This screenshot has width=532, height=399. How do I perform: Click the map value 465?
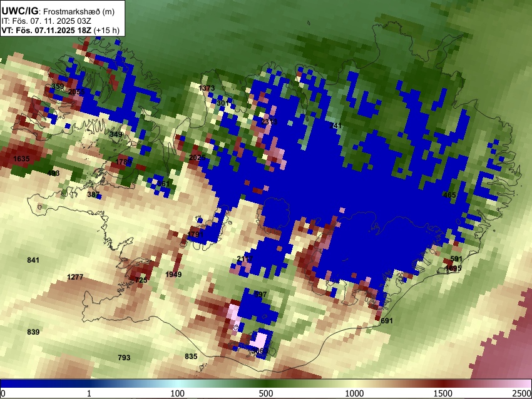(x=449, y=195)
